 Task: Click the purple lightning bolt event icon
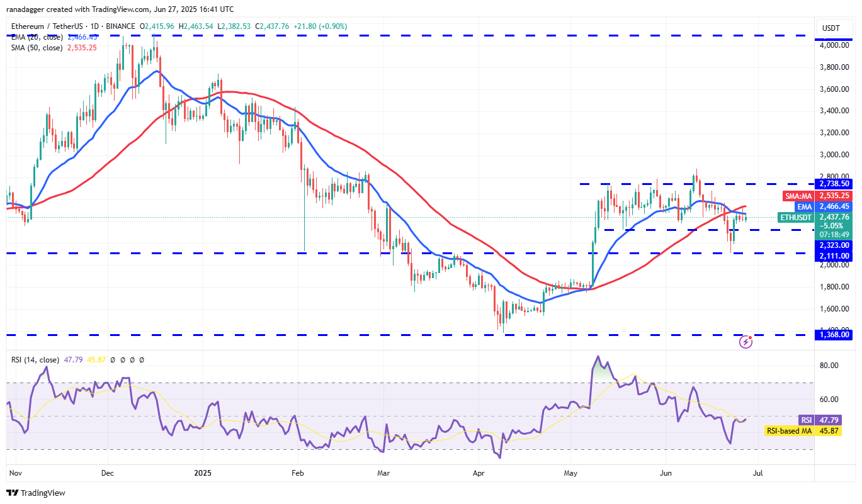coord(746,342)
